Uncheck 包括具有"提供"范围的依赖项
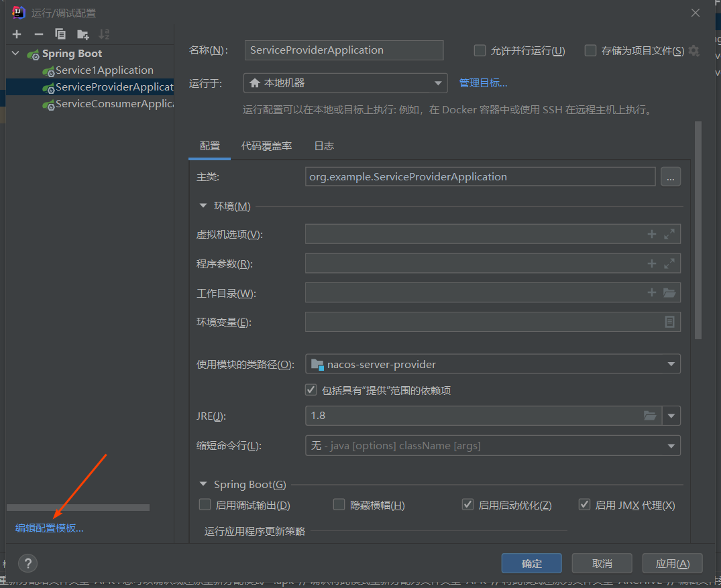 coord(311,390)
